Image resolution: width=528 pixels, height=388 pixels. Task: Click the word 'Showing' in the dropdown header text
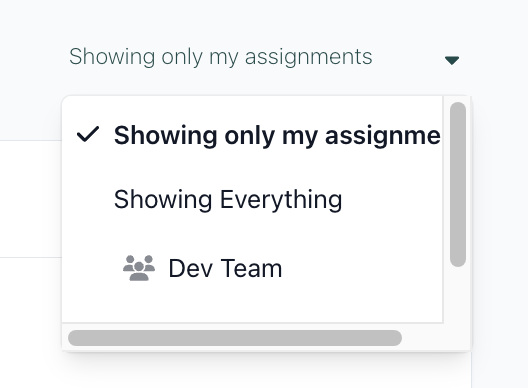click(112, 57)
